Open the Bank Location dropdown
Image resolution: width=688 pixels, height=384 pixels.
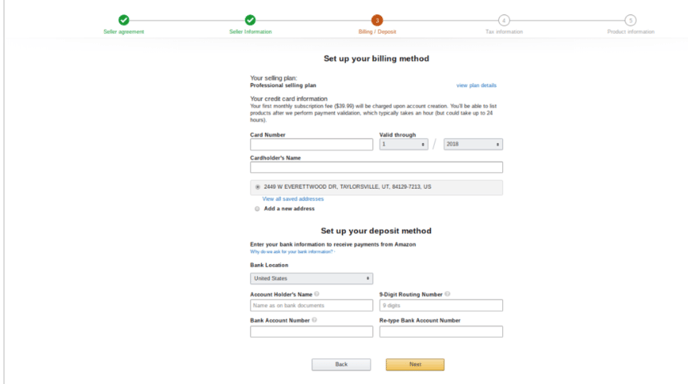point(312,279)
